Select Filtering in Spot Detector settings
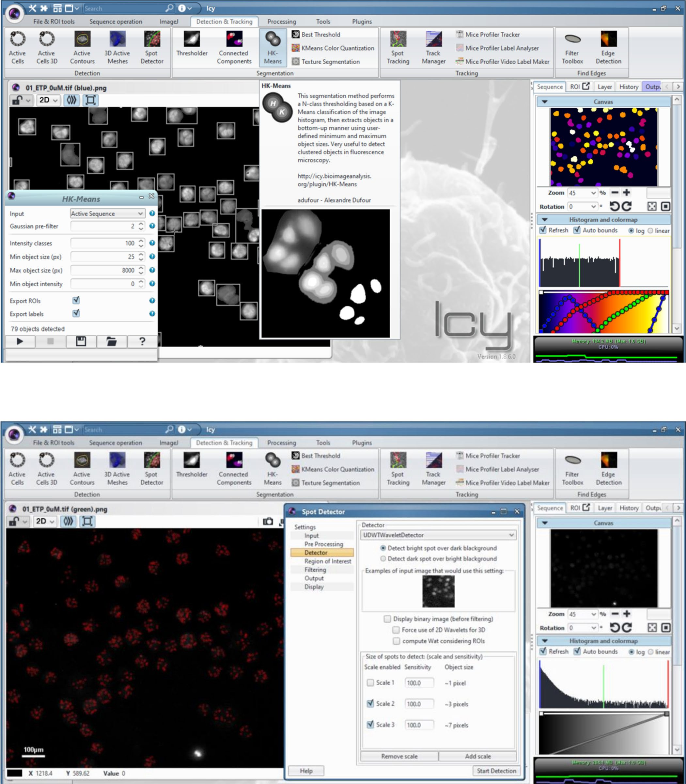686x784 pixels. [315, 570]
